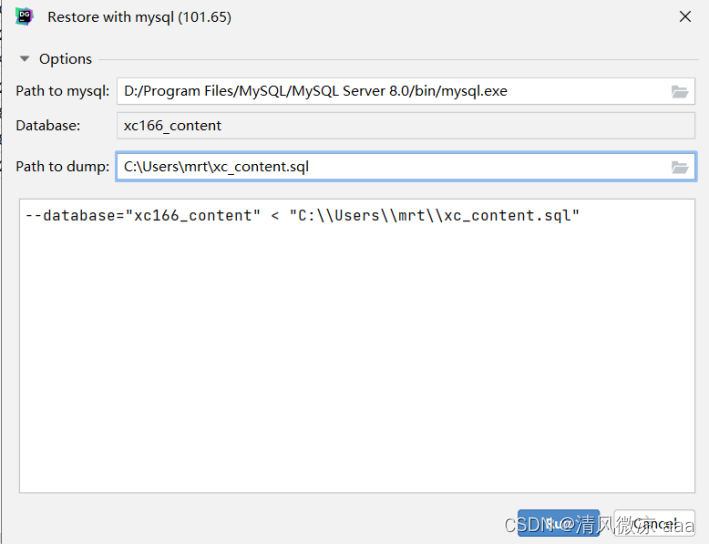Click the "Options" section heading text

click(x=65, y=59)
